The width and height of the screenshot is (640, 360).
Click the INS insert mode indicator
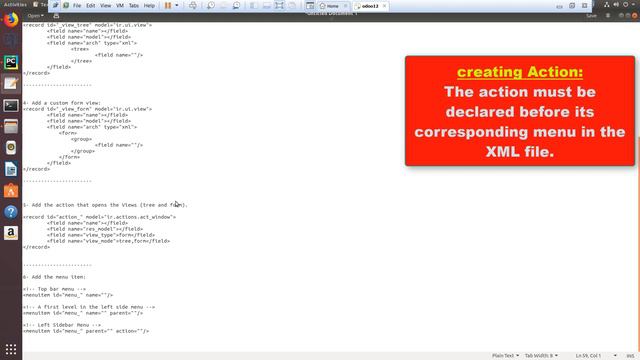[630, 356]
